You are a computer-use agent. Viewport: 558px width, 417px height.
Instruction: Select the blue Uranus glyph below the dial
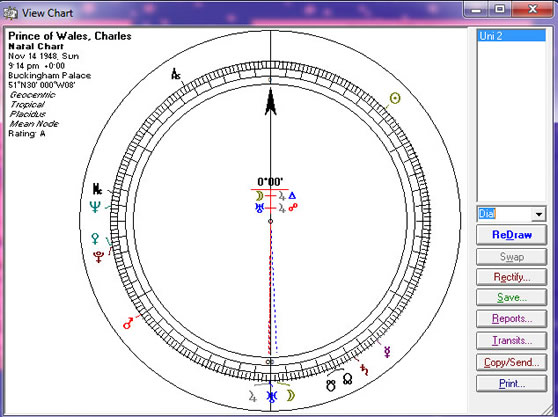(272, 396)
